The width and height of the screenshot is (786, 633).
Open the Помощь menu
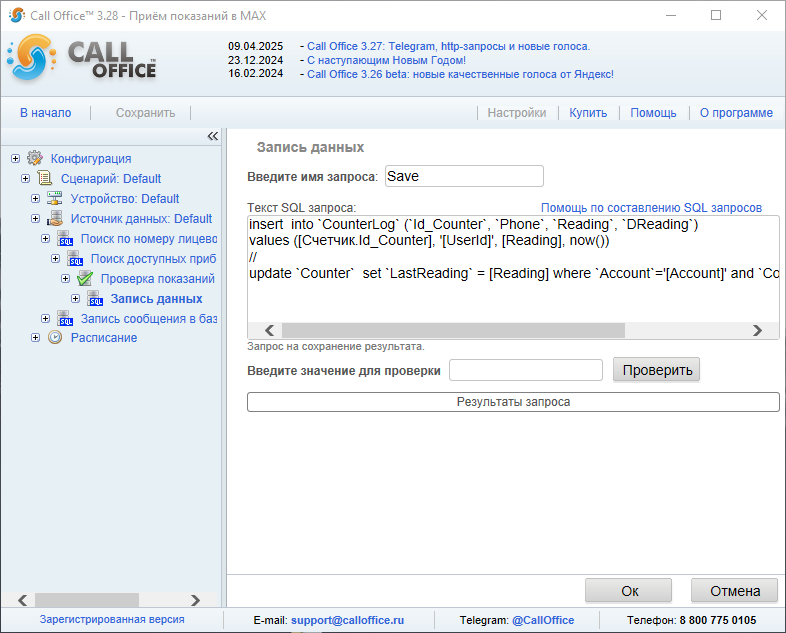tap(653, 113)
